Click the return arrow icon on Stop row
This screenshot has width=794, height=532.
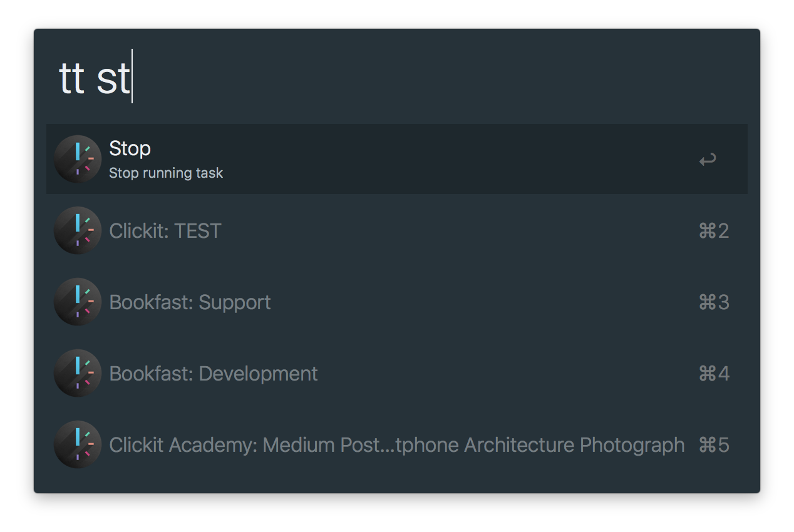click(x=708, y=160)
